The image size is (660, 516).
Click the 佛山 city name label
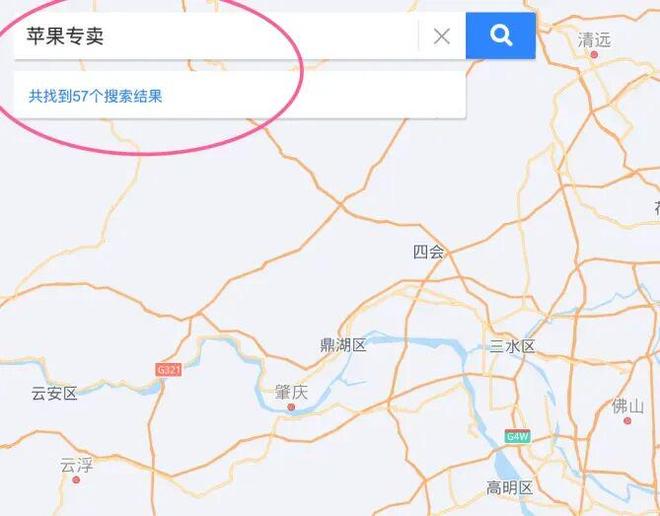pyautogui.click(x=628, y=407)
